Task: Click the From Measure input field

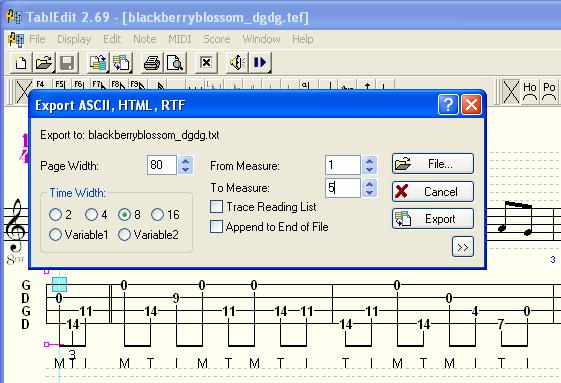Action: 342,165
